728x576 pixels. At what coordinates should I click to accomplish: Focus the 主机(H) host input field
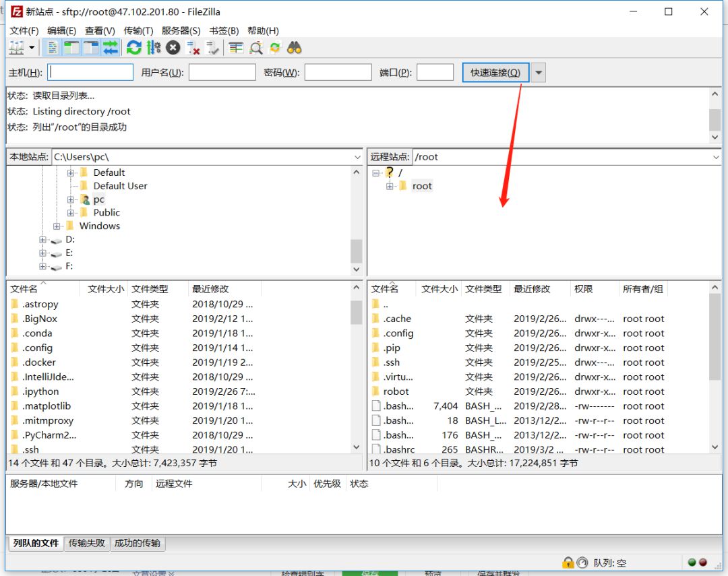click(x=90, y=72)
